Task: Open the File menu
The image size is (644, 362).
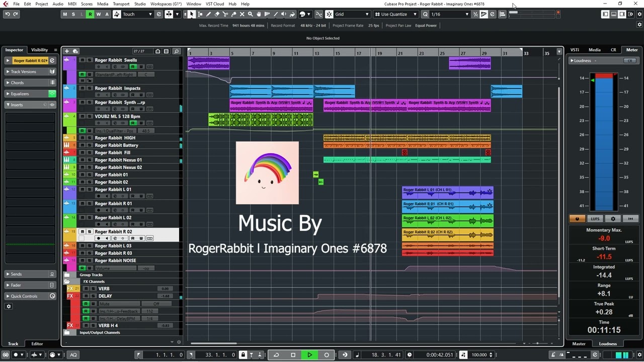Action: [17, 4]
